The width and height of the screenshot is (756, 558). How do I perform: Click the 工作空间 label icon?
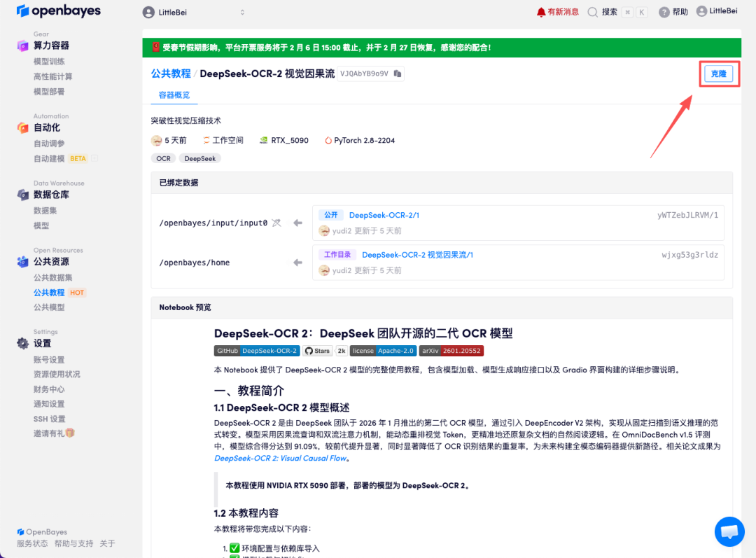pos(206,140)
